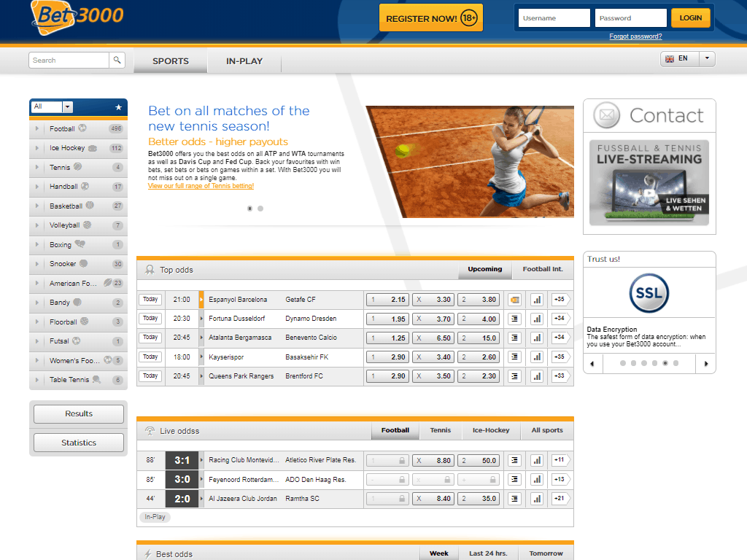This screenshot has width=747, height=560.
Task: Open the Results button
Action: pos(79,414)
